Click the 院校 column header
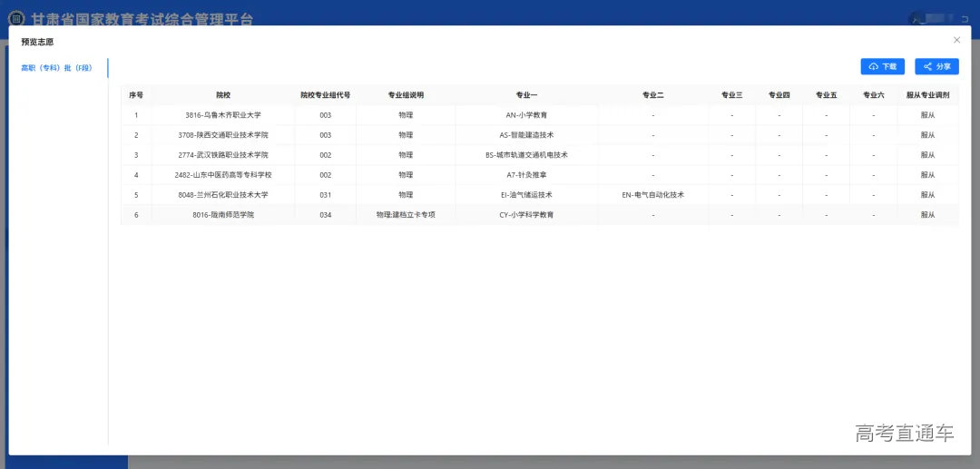 coord(223,95)
